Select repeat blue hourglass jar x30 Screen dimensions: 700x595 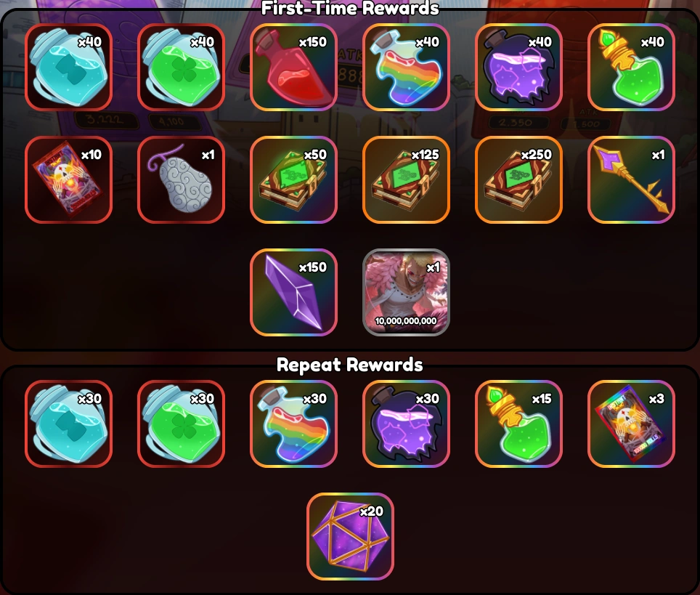(x=69, y=424)
